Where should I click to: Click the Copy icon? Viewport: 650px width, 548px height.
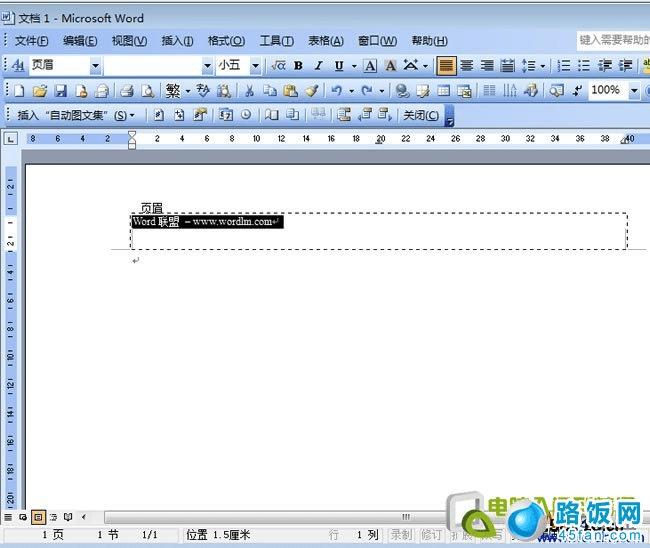[270, 91]
